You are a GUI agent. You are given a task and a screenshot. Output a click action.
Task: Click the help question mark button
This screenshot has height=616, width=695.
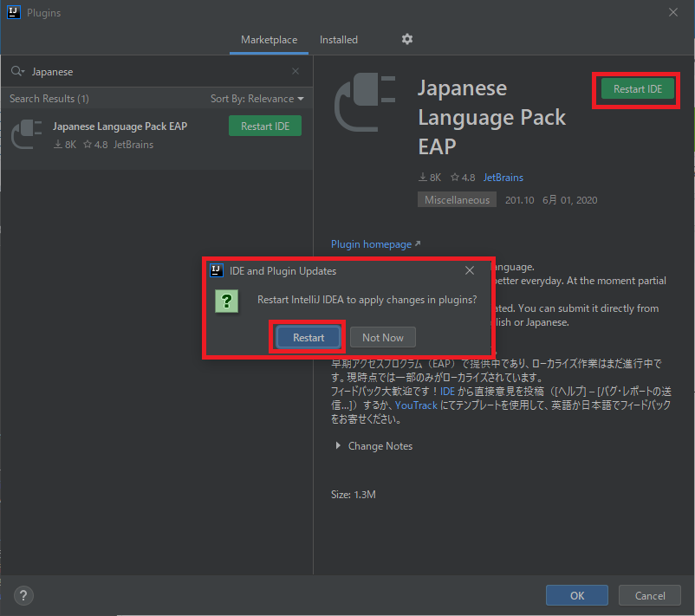23,595
